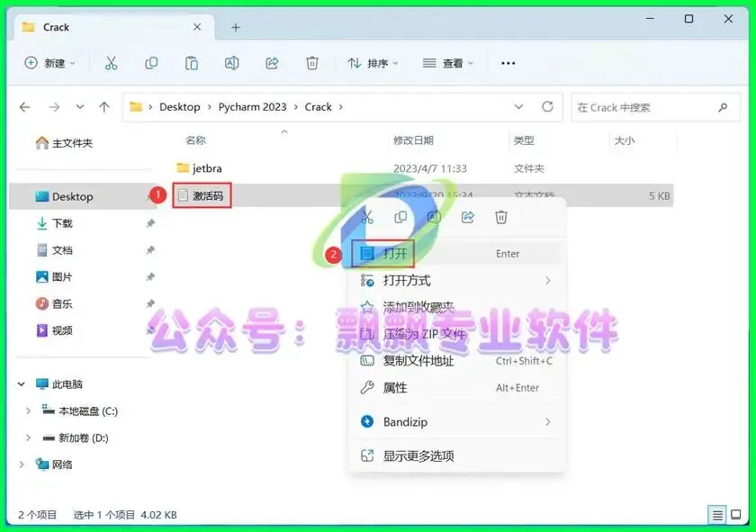Sort by the 修改日期 column header
The width and height of the screenshot is (756, 532).
click(x=413, y=140)
